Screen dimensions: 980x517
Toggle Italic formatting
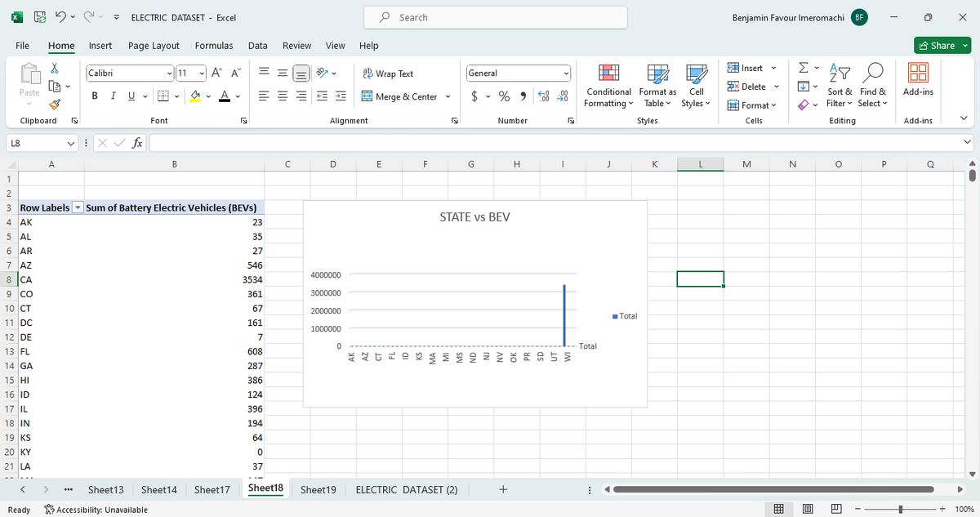(x=113, y=96)
